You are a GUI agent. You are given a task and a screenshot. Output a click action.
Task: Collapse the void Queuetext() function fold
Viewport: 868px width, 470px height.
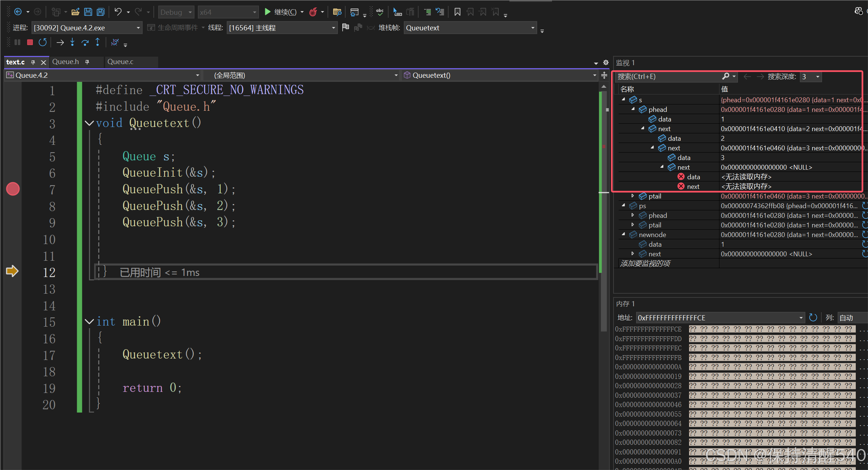89,123
